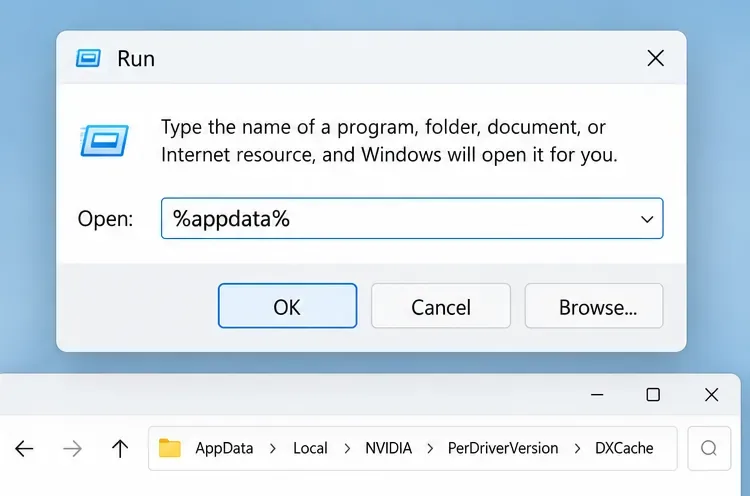Open the AppData breadcrumb segment
The height and width of the screenshot is (496, 750).
click(224, 448)
